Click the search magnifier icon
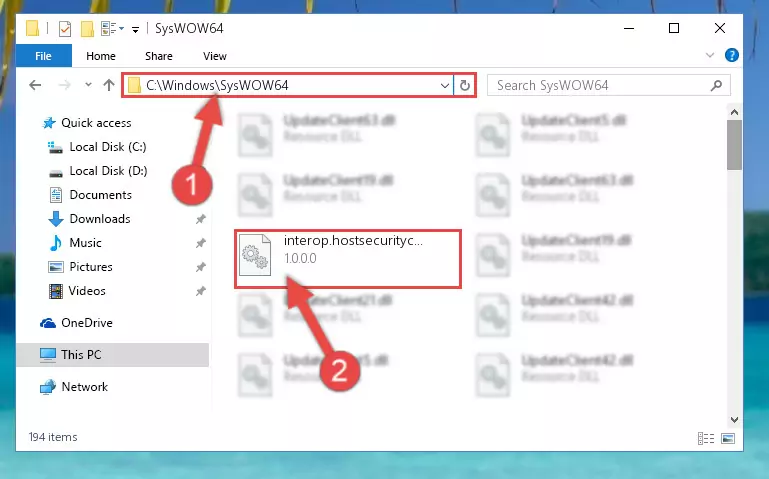 [x=717, y=85]
